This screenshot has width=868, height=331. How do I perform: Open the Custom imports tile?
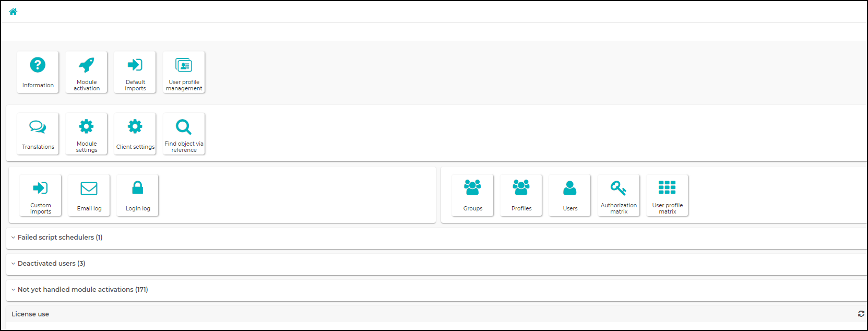[40, 195]
